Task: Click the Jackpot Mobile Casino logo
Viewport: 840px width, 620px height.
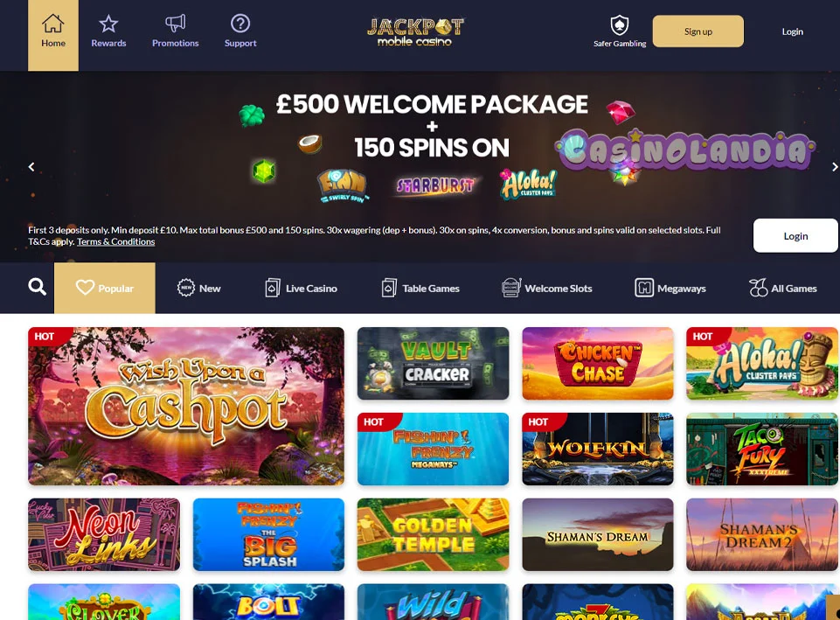Action: (415, 32)
